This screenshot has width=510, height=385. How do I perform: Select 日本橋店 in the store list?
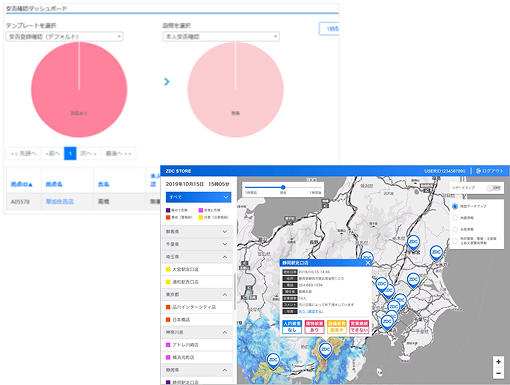[197, 320]
